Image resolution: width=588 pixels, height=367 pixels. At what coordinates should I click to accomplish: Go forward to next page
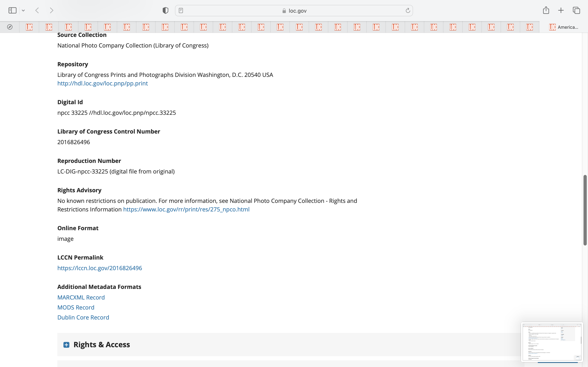[x=51, y=10]
